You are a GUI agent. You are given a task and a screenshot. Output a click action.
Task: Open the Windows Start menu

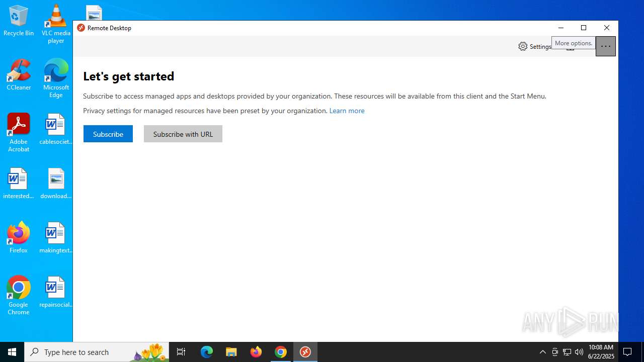[x=12, y=352]
